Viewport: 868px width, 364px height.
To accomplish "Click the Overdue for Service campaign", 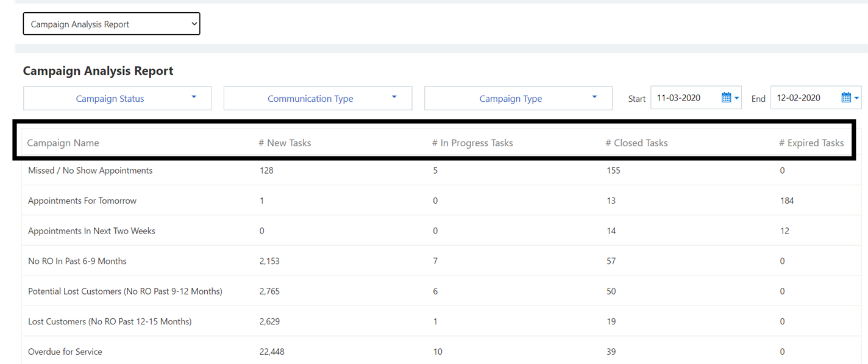I will click(x=65, y=352).
